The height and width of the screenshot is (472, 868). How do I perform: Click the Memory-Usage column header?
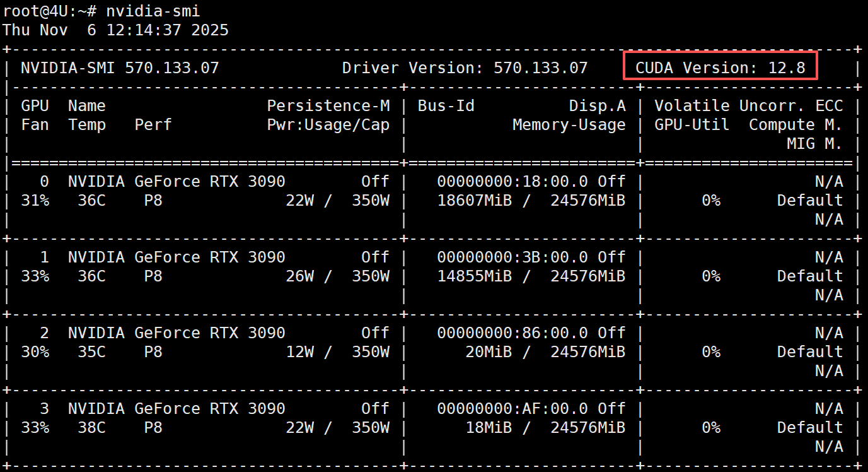569,124
